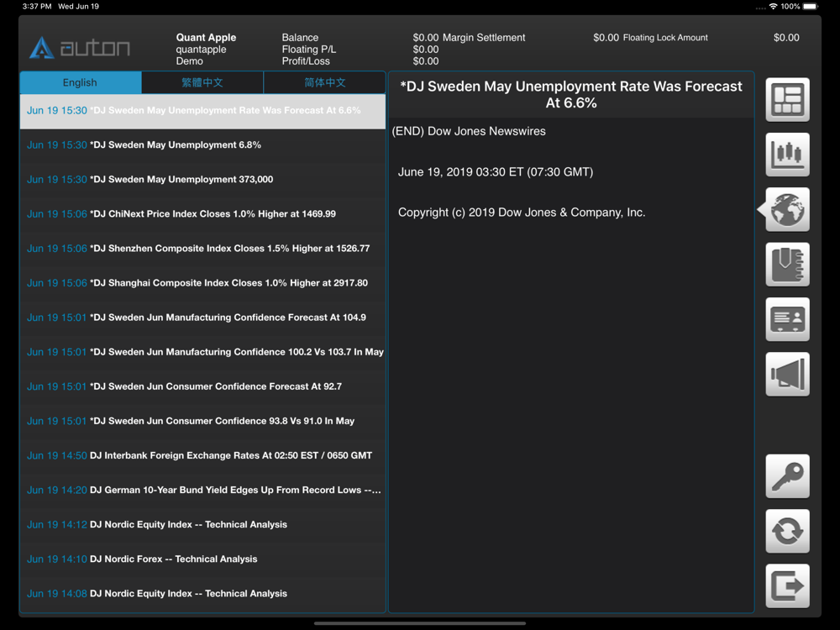The height and width of the screenshot is (630, 840).
Task: Click the logout exit arrow icon
Action: point(787,586)
